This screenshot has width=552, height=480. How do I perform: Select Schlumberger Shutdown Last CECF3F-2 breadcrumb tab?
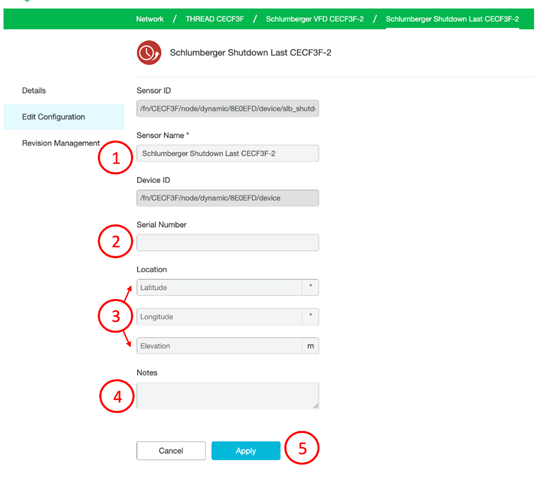coord(452,19)
